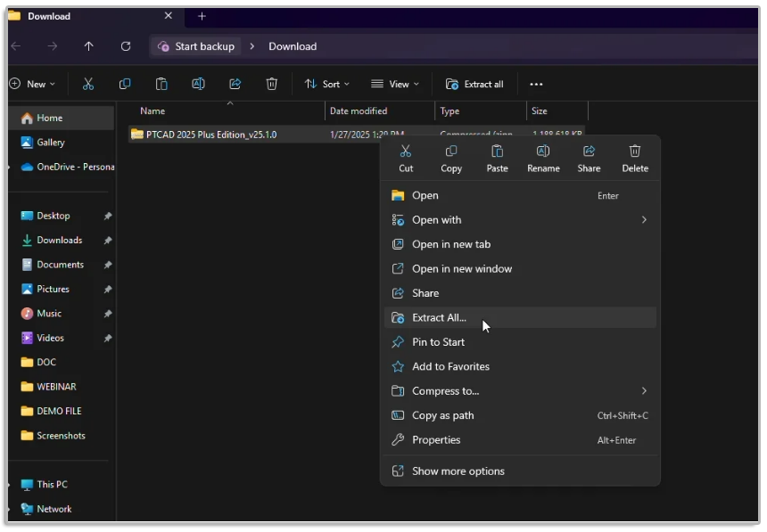Expand the Open with submenu arrow
Viewport: 767px width, 532px height.
pyautogui.click(x=644, y=220)
